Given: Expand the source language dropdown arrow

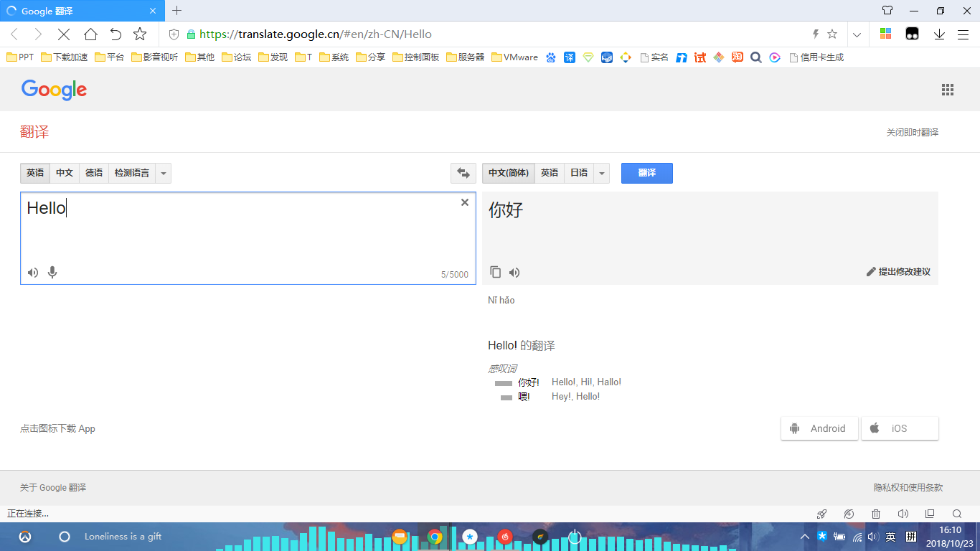Looking at the screenshot, I should [x=164, y=173].
